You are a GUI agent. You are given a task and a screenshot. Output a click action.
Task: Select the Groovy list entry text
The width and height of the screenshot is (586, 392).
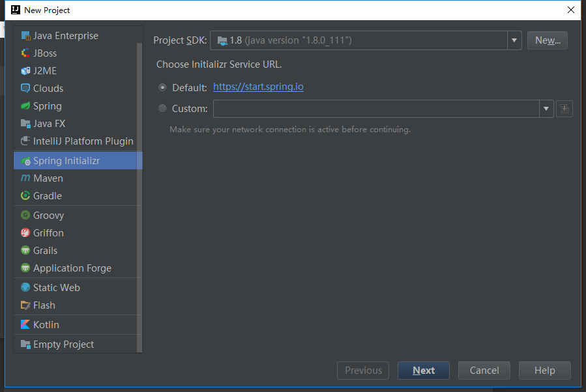click(x=49, y=216)
